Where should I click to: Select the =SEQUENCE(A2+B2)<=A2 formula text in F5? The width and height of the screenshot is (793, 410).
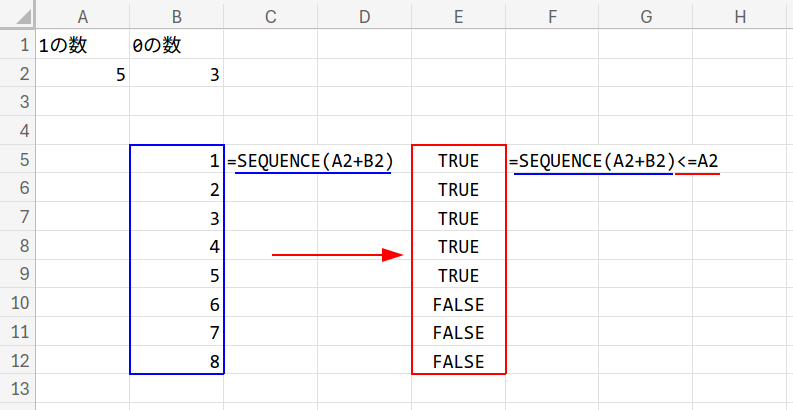point(614,160)
